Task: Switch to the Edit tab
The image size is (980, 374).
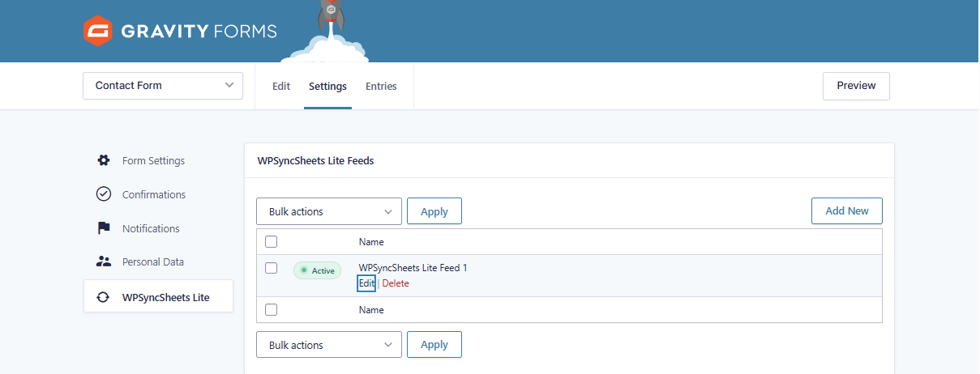Action: (281, 87)
